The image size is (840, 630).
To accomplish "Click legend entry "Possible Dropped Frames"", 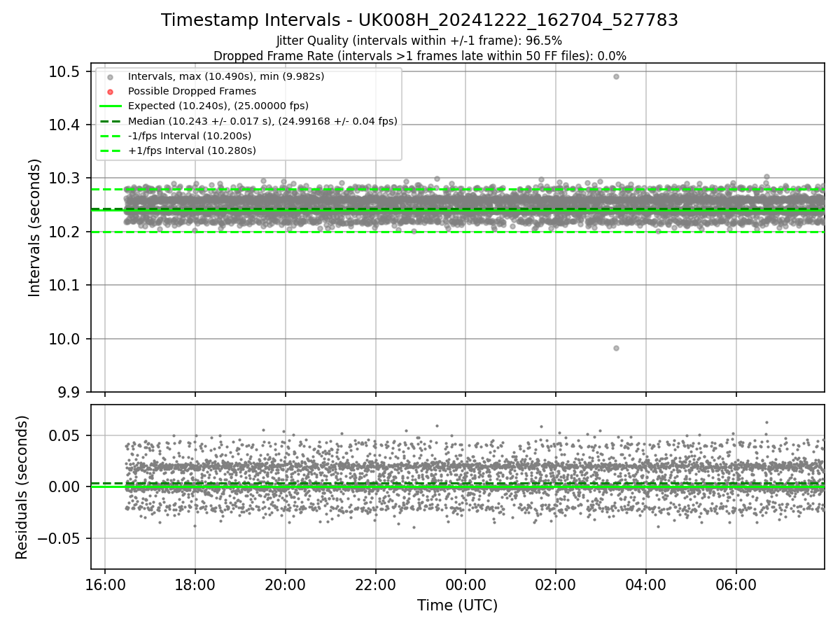I will point(192,91).
